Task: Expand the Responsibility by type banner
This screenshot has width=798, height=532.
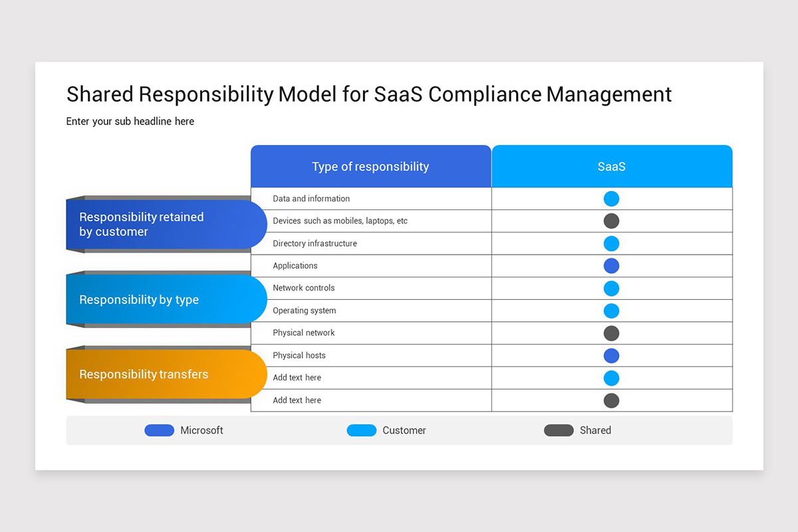Action: coord(160,299)
